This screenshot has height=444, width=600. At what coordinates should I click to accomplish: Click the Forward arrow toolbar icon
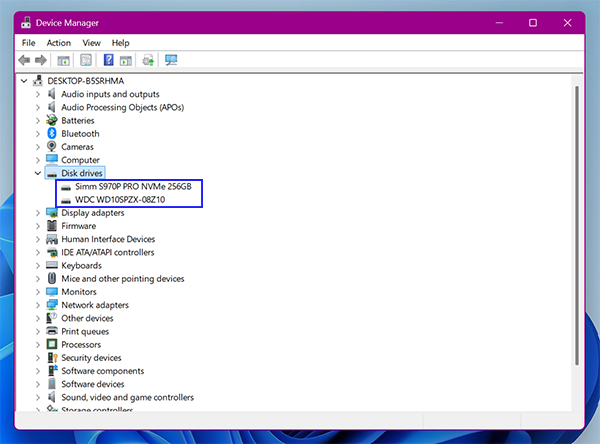pyautogui.click(x=41, y=60)
